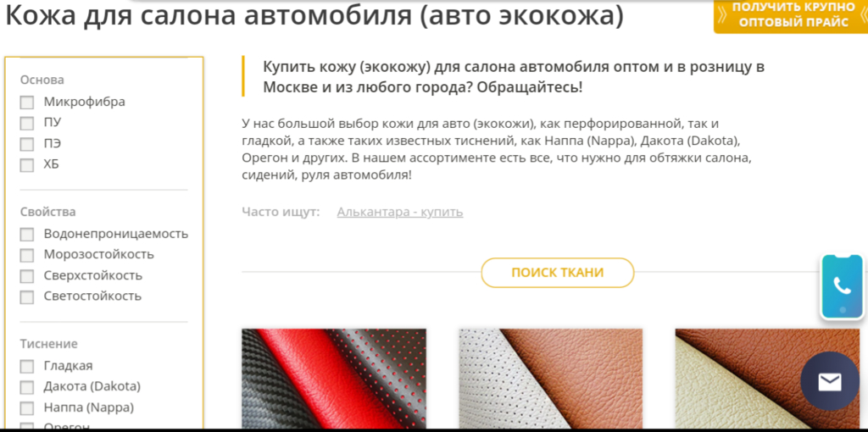868x432 pixels.
Task: Click the ПОИСК ТКАНИ button
Action: point(558,273)
